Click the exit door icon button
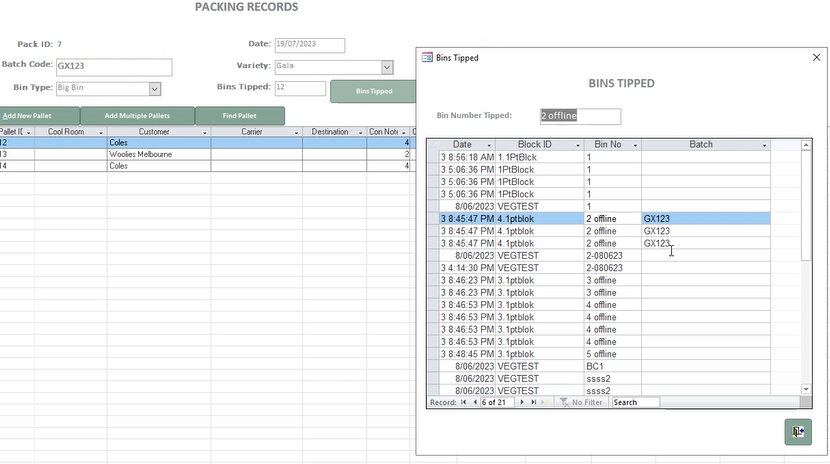 coord(797,432)
